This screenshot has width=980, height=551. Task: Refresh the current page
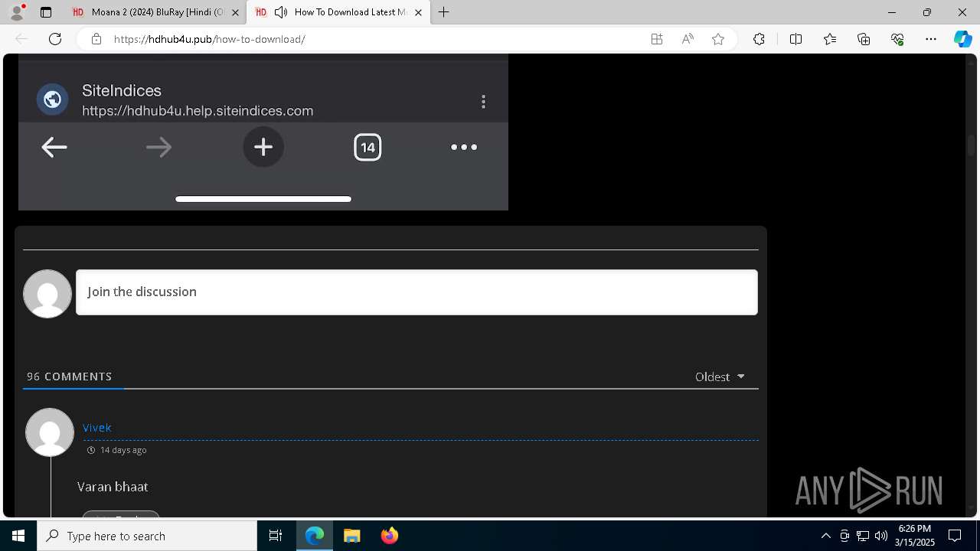tap(55, 39)
